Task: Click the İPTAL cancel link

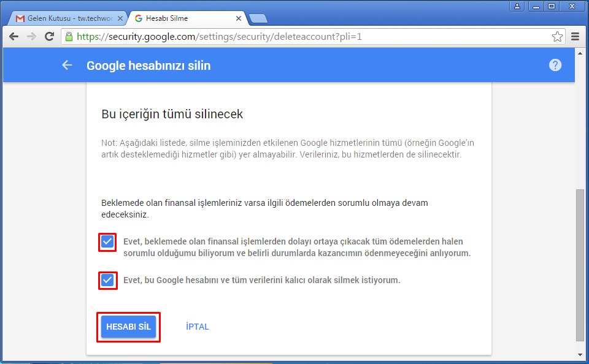Action: (x=198, y=327)
